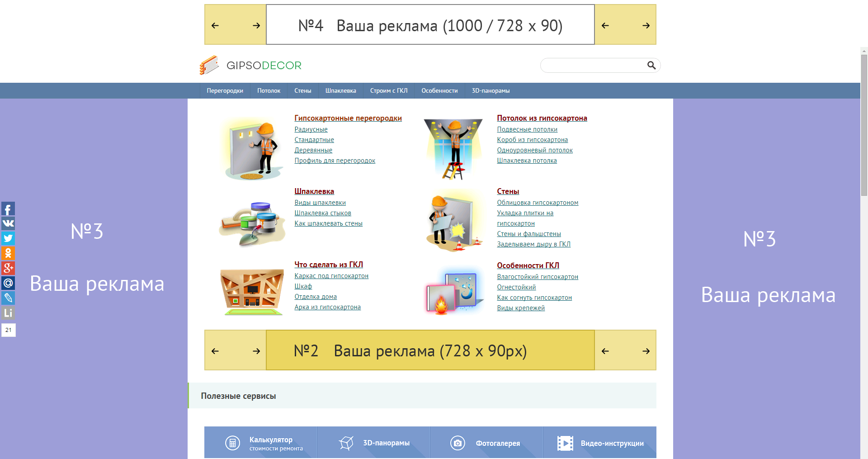Open the 3D-панорамы menu item
The width and height of the screenshot is (868, 459).
point(491,91)
